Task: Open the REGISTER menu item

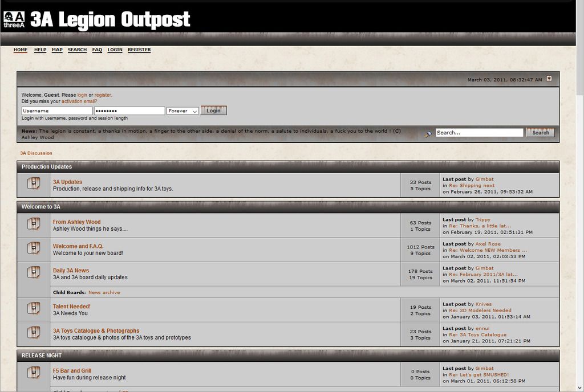Action: (139, 50)
